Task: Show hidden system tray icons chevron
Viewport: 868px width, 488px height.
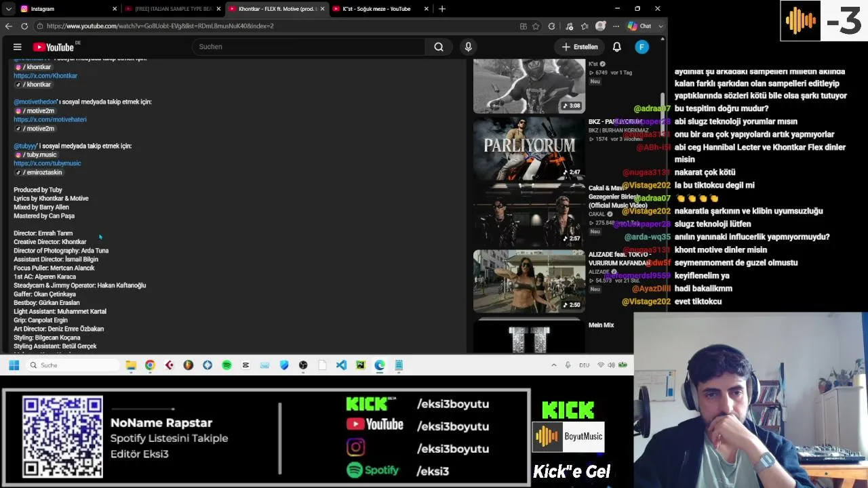Action: coord(553,365)
